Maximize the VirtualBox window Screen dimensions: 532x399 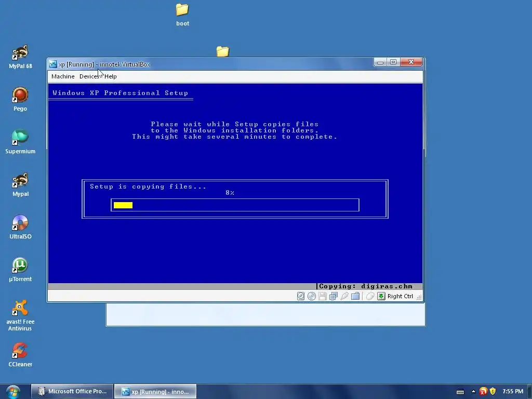tap(393, 62)
